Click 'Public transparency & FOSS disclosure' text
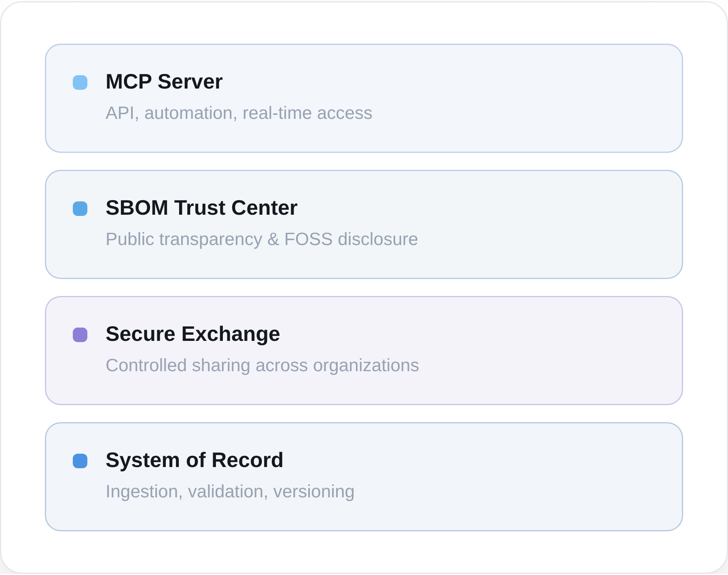The width and height of the screenshot is (728, 575). [x=262, y=239]
